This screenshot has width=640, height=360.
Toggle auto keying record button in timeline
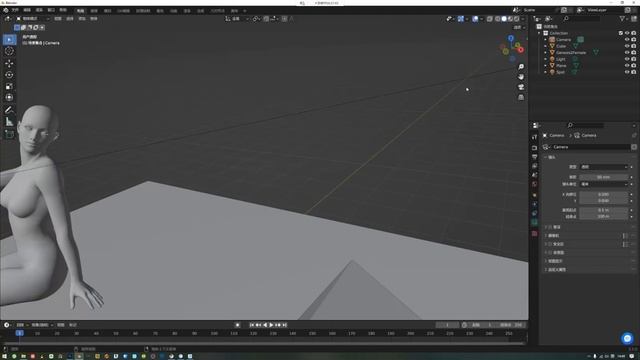click(x=238, y=325)
